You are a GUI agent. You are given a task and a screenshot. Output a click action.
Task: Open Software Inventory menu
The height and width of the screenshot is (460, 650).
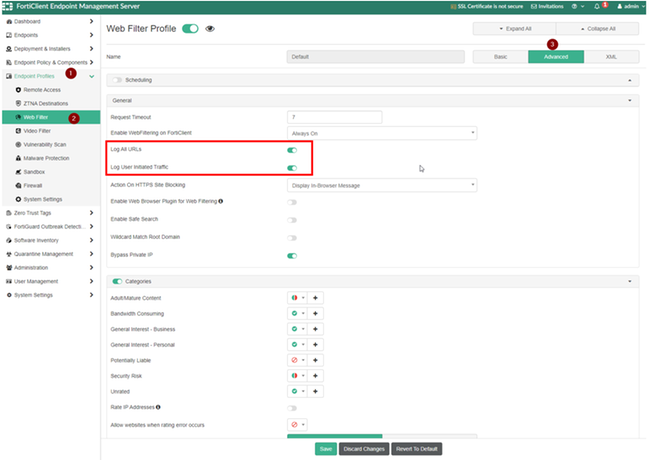point(50,240)
